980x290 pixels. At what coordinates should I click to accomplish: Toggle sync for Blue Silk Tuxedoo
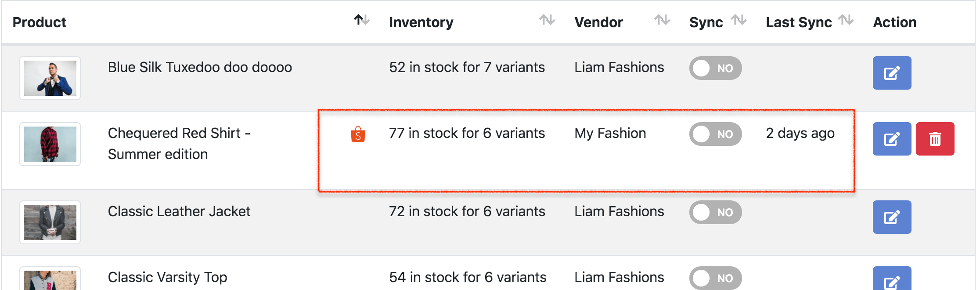715,68
